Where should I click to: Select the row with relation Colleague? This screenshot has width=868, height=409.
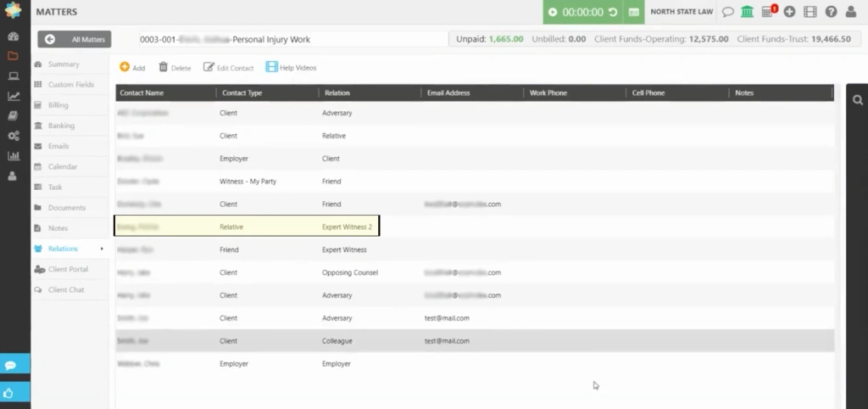pyautogui.click(x=475, y=341)
